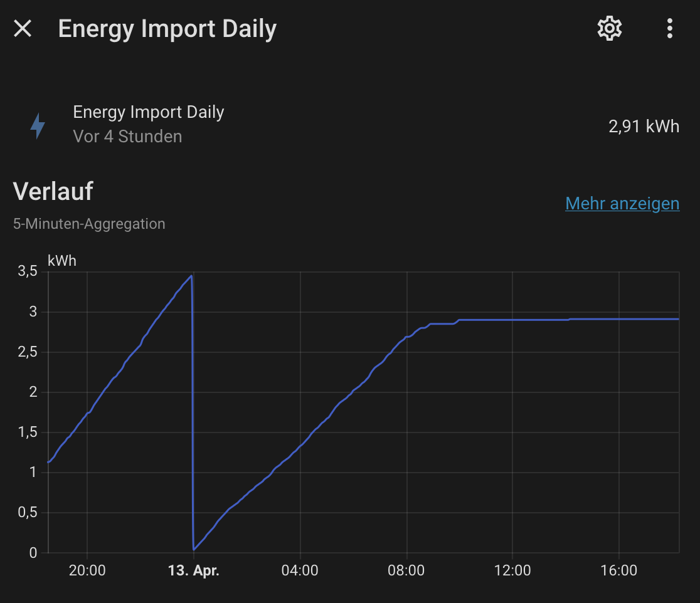Click the lightning bolt energy icon

[x=38, y=125]
